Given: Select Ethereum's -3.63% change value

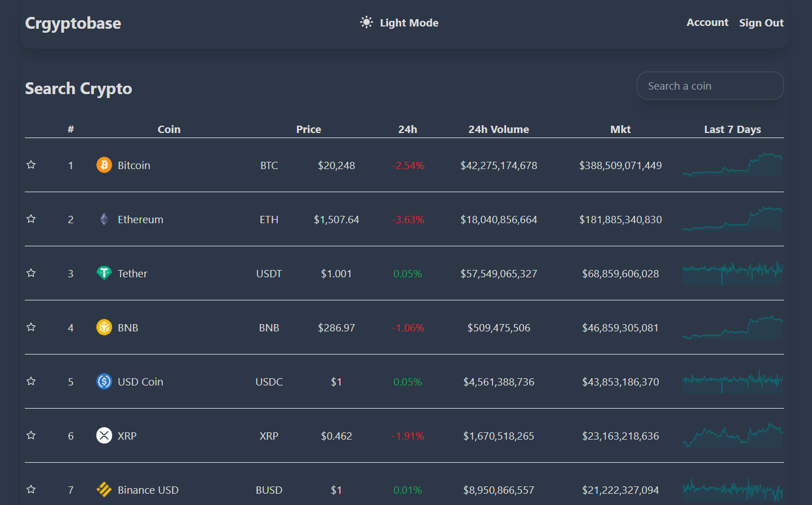Looking at the screenshot, I should [408, 219].
